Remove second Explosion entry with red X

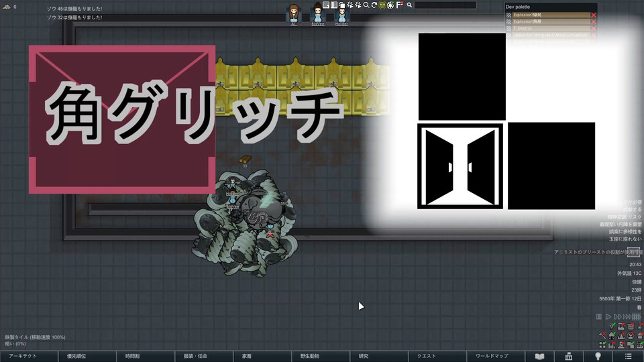point(594,21)
